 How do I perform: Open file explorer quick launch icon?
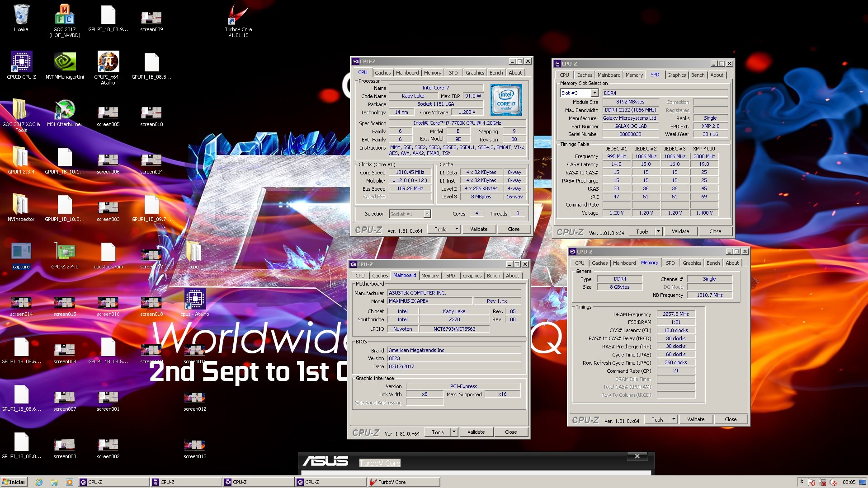(54, 482)
